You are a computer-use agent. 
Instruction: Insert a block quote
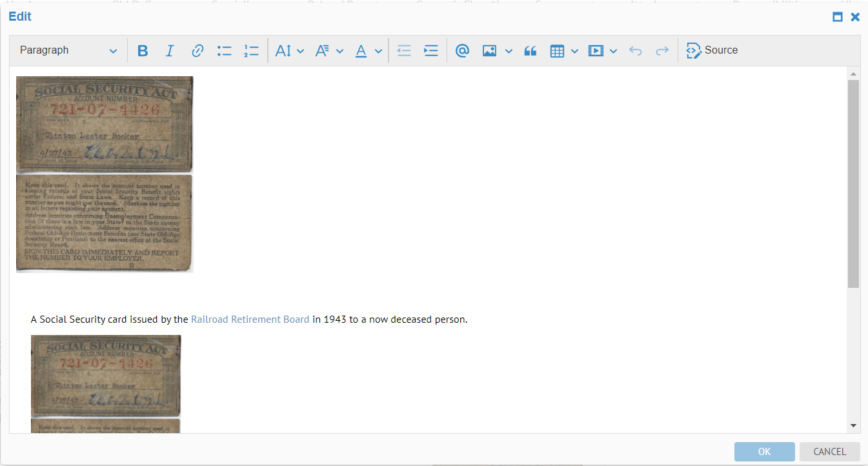[530, 51]
